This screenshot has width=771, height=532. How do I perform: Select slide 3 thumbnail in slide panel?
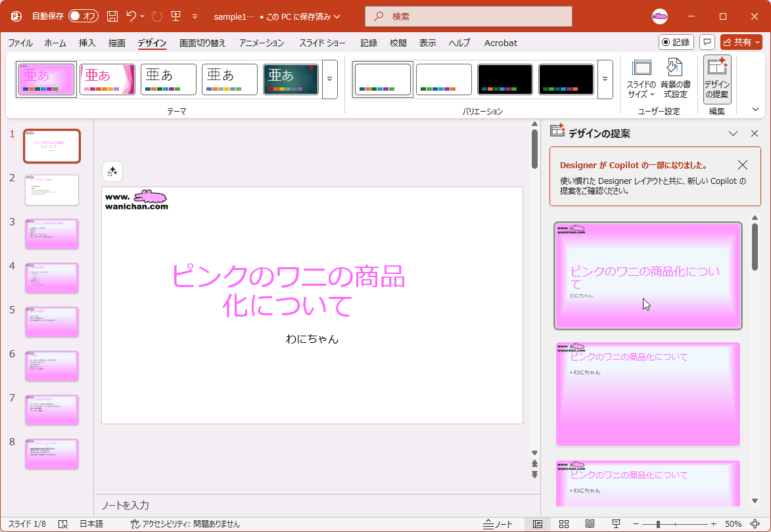[x=52, y=234]
